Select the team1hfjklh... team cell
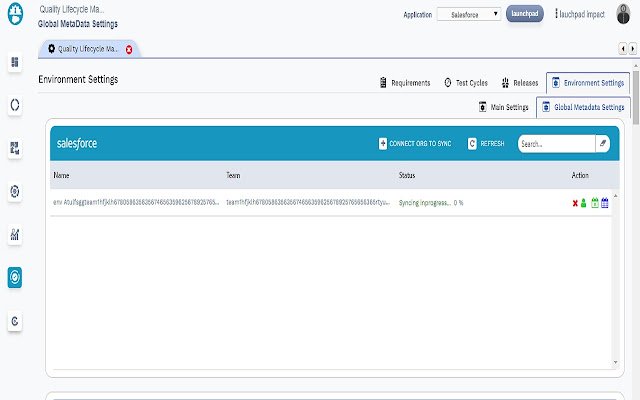The image size is (640, 400). [308, 202]
